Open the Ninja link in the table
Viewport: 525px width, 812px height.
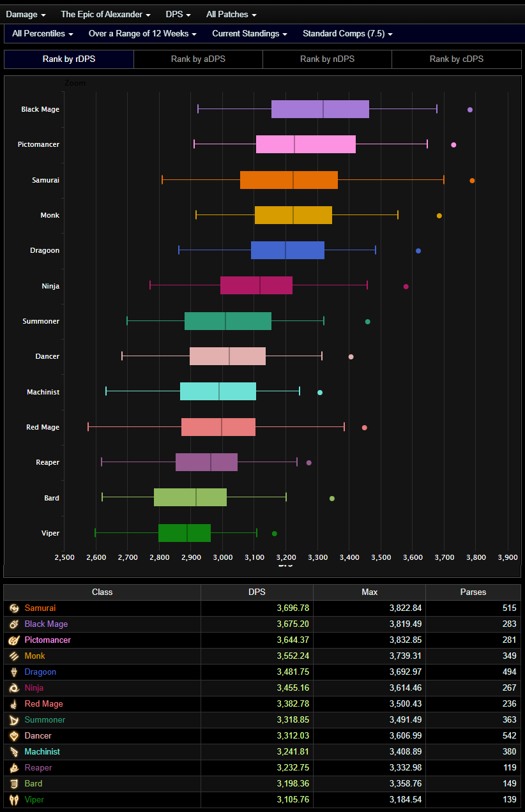(x=34, y=688)
